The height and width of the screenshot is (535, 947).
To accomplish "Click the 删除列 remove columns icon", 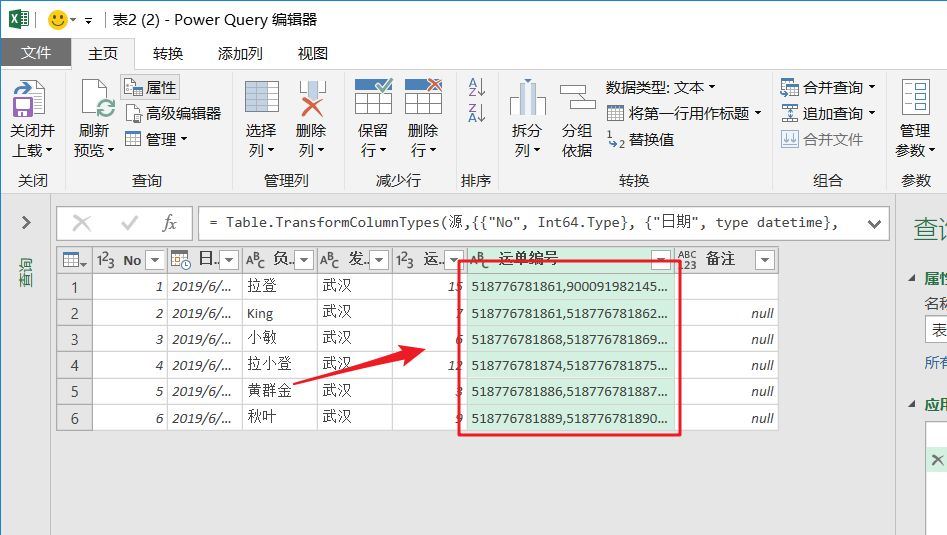I will (312, 98).
